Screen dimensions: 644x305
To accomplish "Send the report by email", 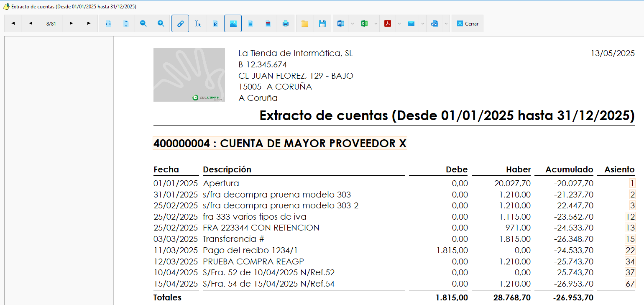I will click(x=411, y=23).
